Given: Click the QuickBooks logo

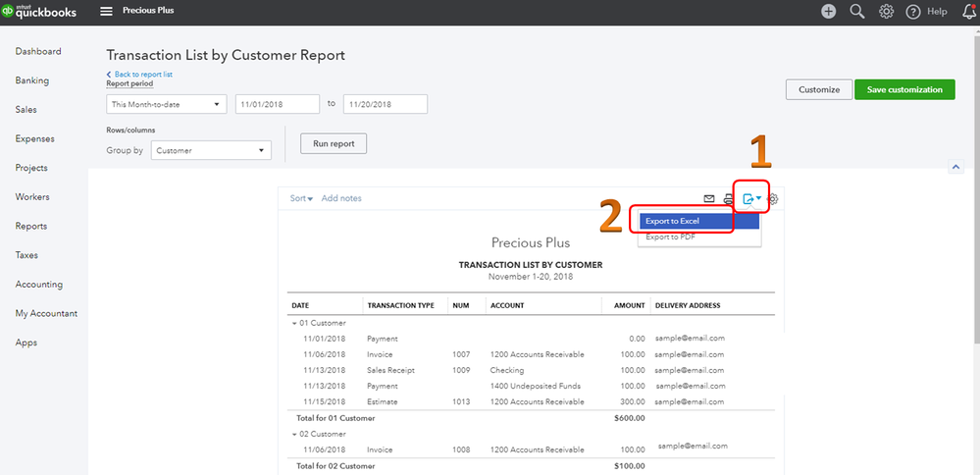Looking at the screenshot, I should (39, 11).
